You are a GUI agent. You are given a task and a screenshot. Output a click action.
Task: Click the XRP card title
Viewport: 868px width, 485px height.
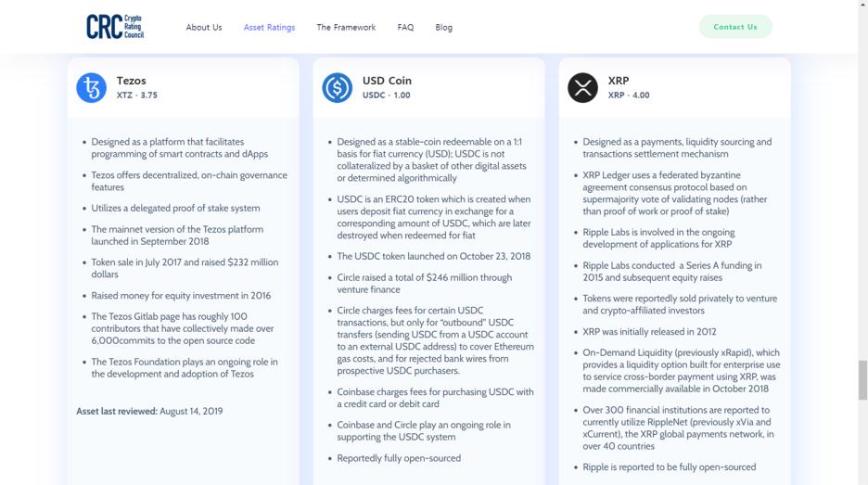click(619, 81)
